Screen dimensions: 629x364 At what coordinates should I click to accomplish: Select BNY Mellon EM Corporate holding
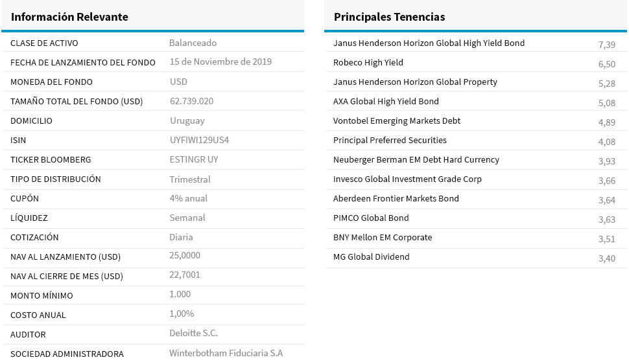tap(383, 238)
